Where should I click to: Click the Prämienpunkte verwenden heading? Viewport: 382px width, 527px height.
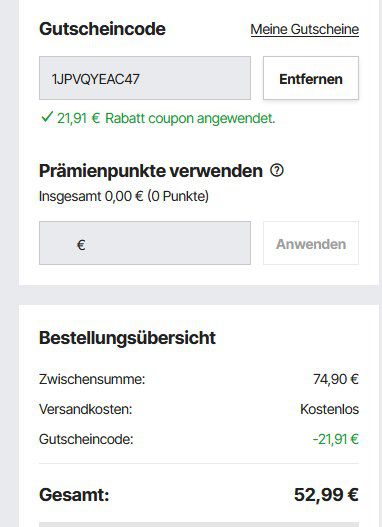(151, 171)
